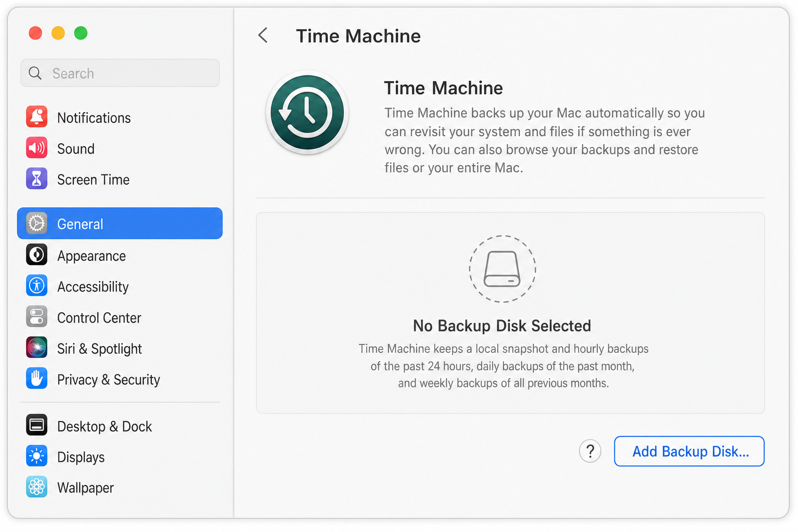Click the Time Machine title in header bar
This screenshot has width=798, height=532.
click(358, 36)
